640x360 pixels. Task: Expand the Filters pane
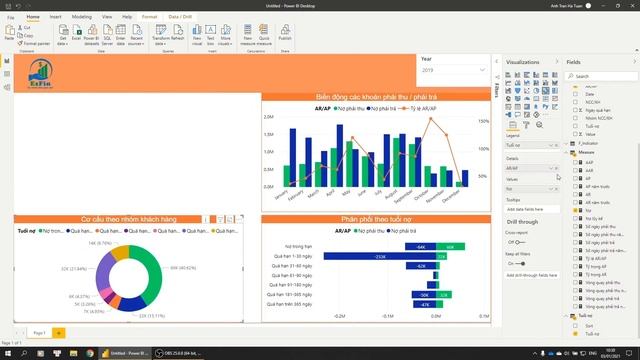497,61
